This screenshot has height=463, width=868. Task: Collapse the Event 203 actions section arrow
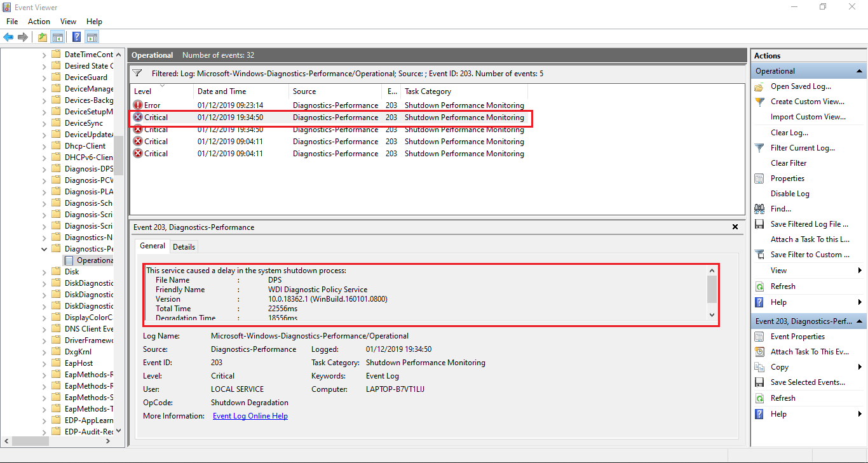point(859,321)
